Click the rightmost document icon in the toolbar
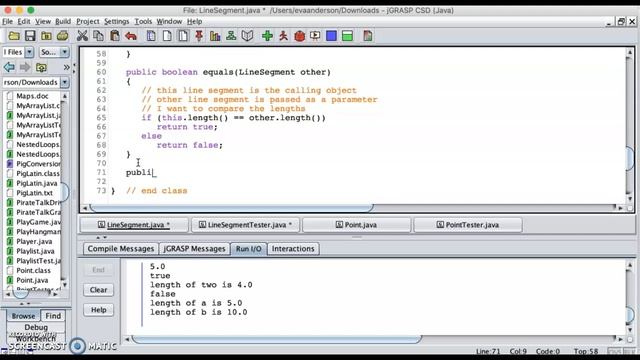Image resolution: width=640 pixels, height=360 pixels. 367,36
